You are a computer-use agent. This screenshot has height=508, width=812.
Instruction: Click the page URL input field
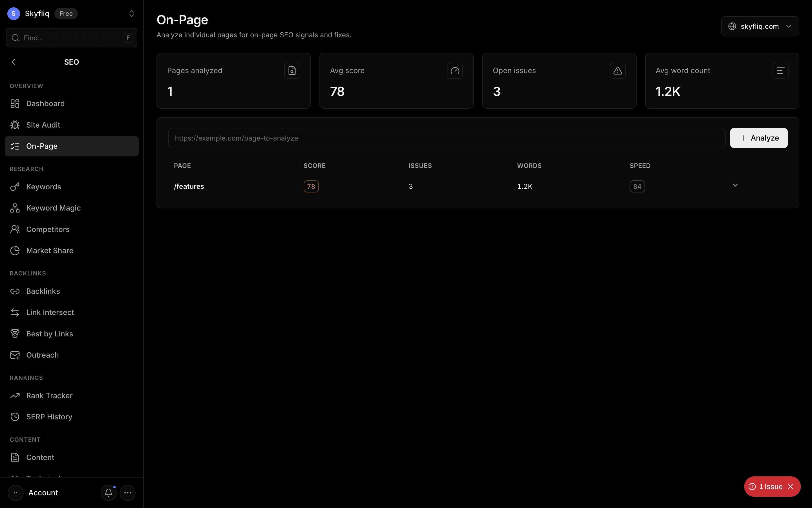click(447, 138)
